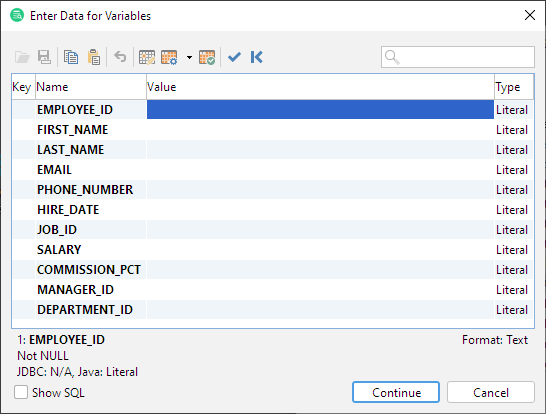
Task: Expand the dropdown arrow beside grid settings
Action: tap(189, 57)
